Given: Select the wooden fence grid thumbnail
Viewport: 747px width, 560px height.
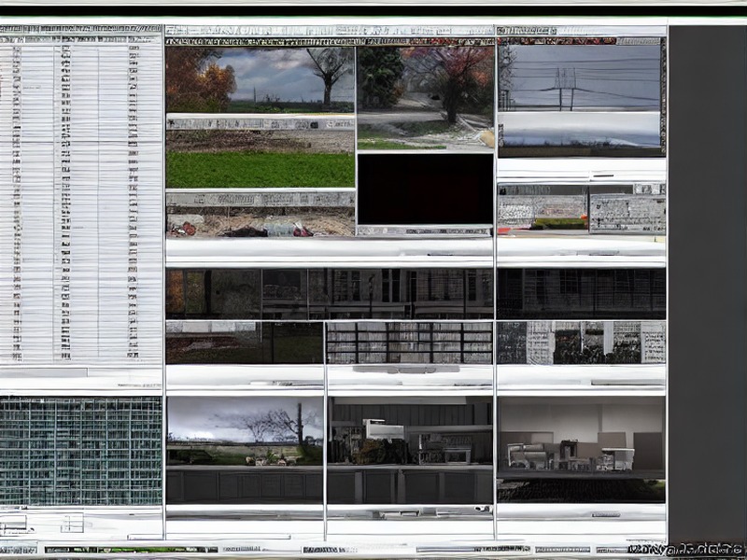Looking at the screenshot, I should point(410,343).
